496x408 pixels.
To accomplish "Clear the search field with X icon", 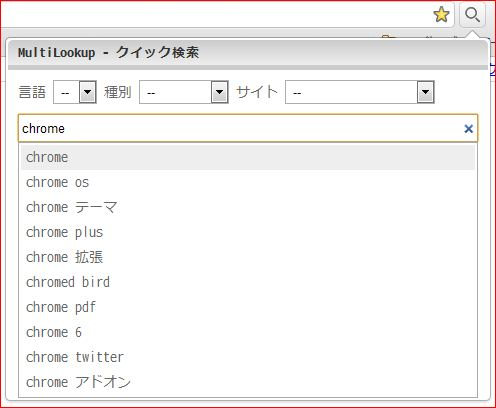I will coord(468,129).
